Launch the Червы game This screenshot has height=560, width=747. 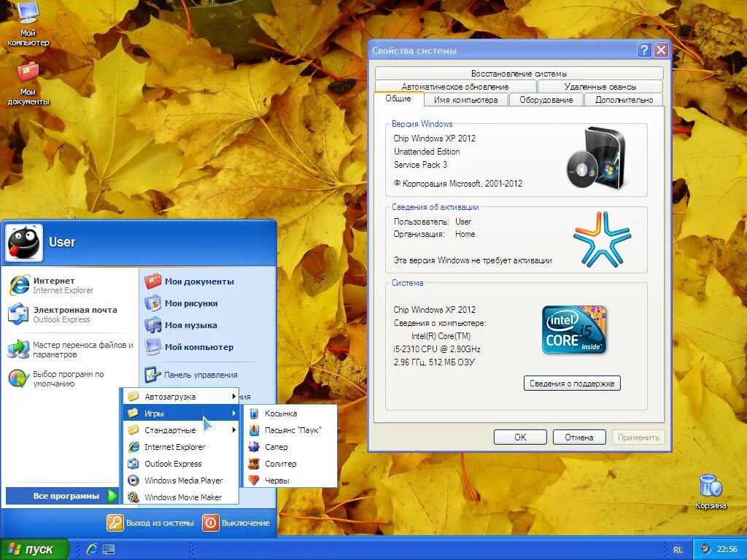pyautogui.click(x=290, y=480)
